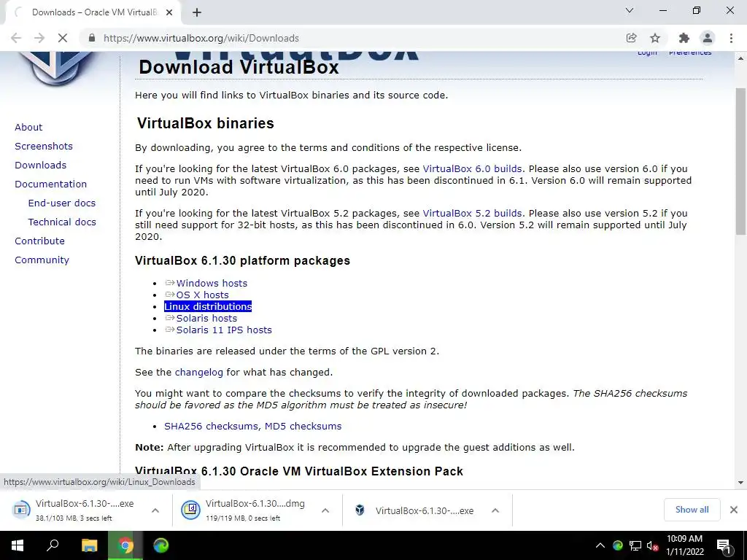The image size is (747, 560).
Task: Open clock showing 10:09 AM
Action: tap(684, 545)
